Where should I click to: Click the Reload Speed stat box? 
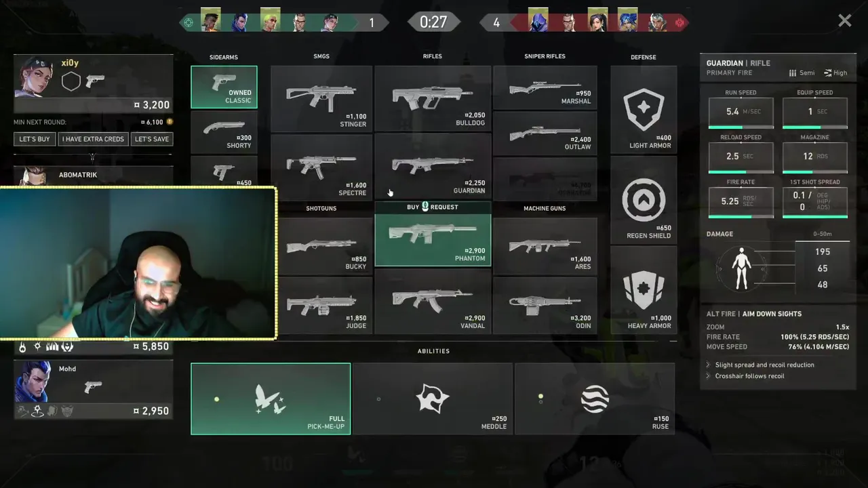(x=741, y=158)
